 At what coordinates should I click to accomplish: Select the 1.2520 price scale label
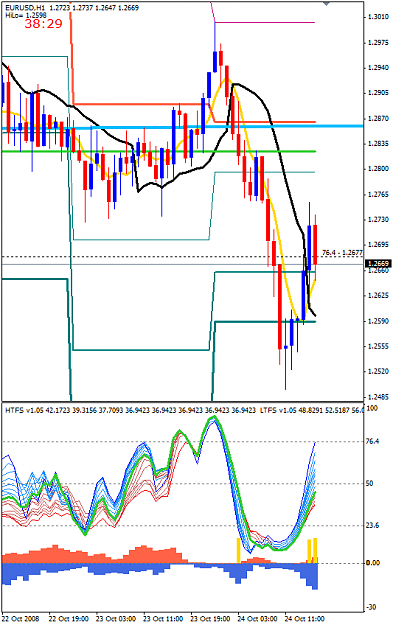377,371
